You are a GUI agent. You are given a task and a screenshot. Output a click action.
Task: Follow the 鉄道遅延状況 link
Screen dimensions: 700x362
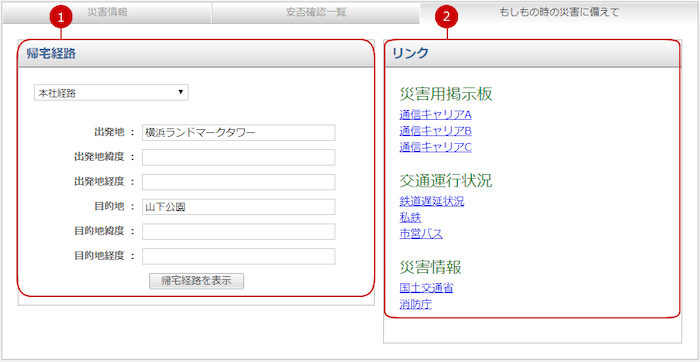(432, 201)
